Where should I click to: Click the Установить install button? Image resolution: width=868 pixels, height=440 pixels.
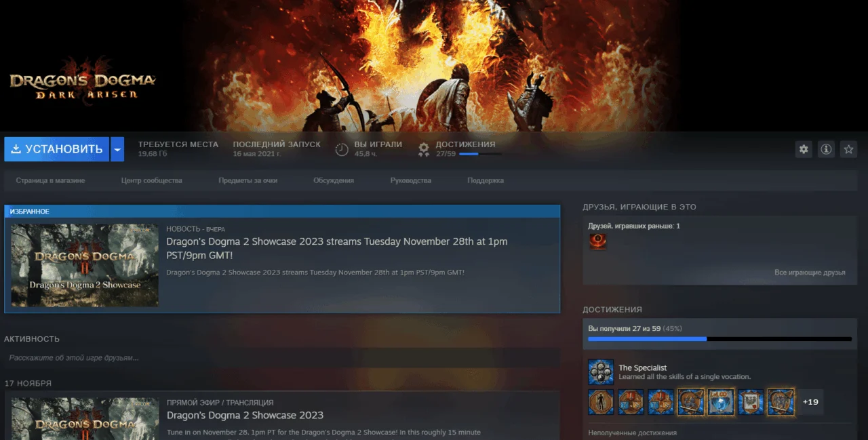[x=57, y=149]
